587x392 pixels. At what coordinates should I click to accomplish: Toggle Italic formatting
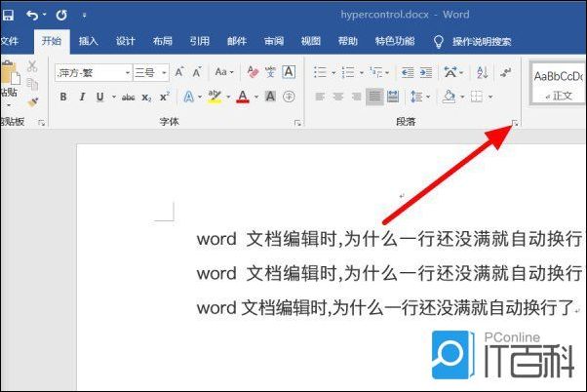82,97
